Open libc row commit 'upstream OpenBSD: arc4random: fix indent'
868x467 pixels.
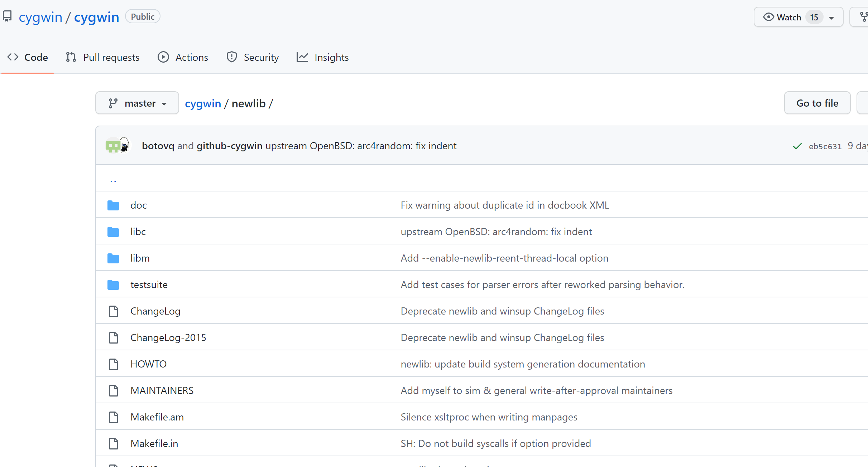496,232
